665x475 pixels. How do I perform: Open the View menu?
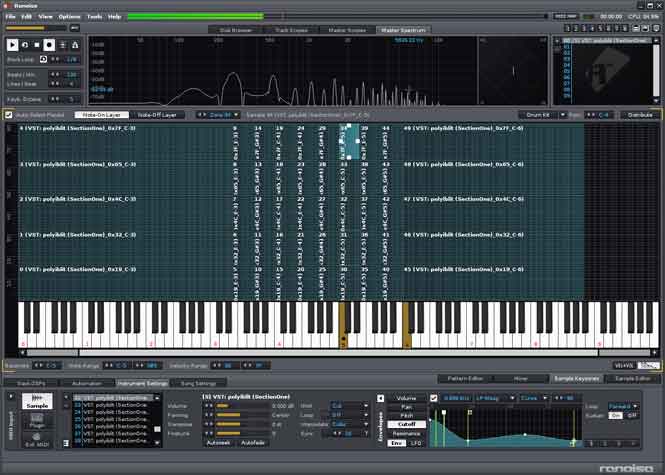45,17
